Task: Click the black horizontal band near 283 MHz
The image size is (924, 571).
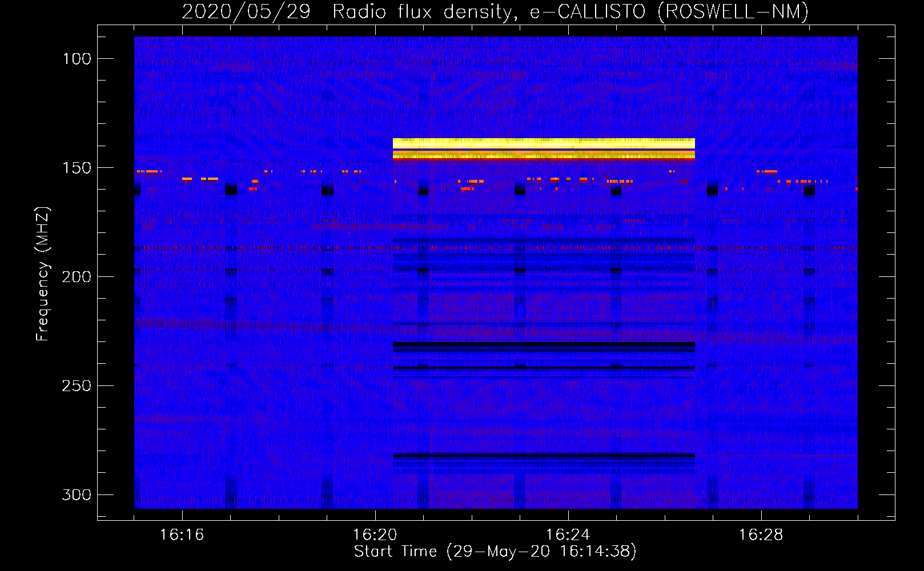Action: tap(544, 456)
